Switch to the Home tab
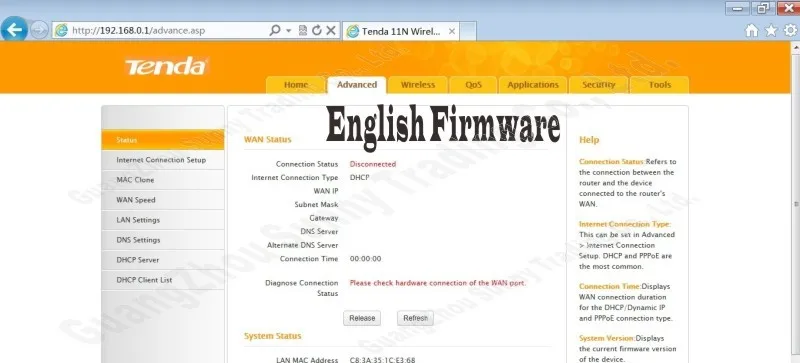This screenshot has height=363, width=800. [x=296, y=85]
